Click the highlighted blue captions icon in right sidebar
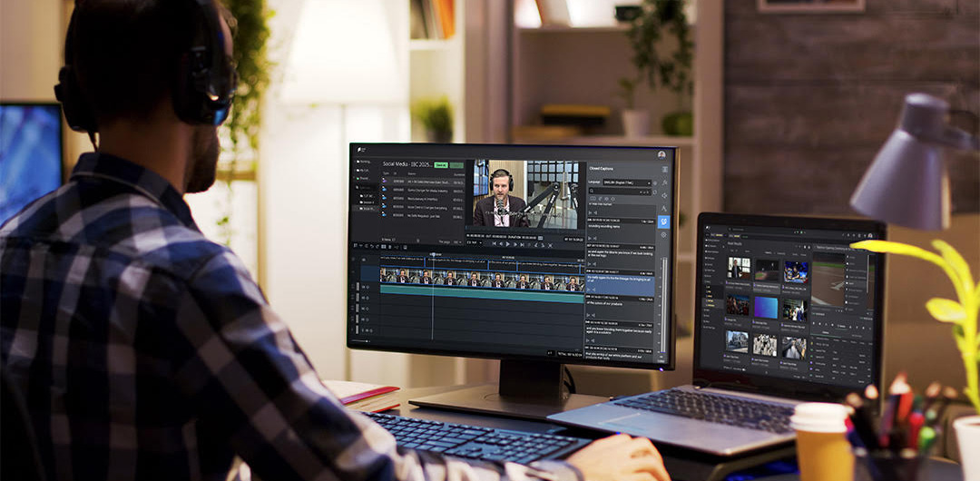The width and height of the screenshot is (980, 481). click(664, 221)
